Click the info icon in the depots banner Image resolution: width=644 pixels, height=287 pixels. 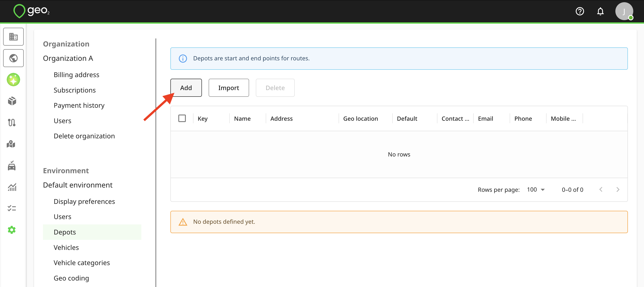click(x=183, y=59)
